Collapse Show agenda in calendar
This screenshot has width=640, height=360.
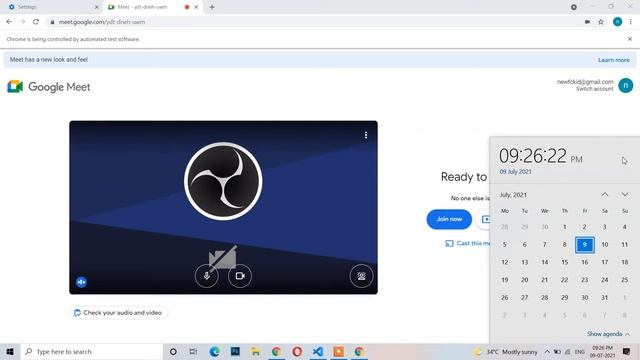pyautogui.click(x=608, y=334)
